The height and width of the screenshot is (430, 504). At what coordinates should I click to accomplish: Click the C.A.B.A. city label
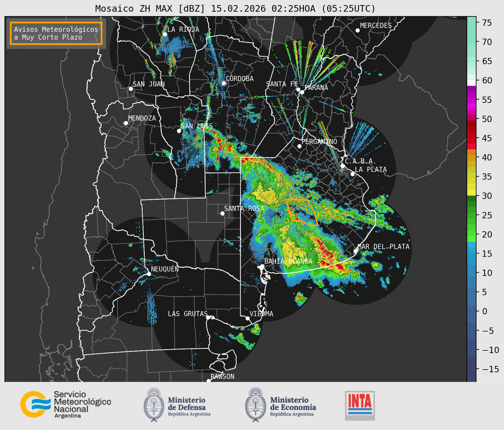pos(361,161)
